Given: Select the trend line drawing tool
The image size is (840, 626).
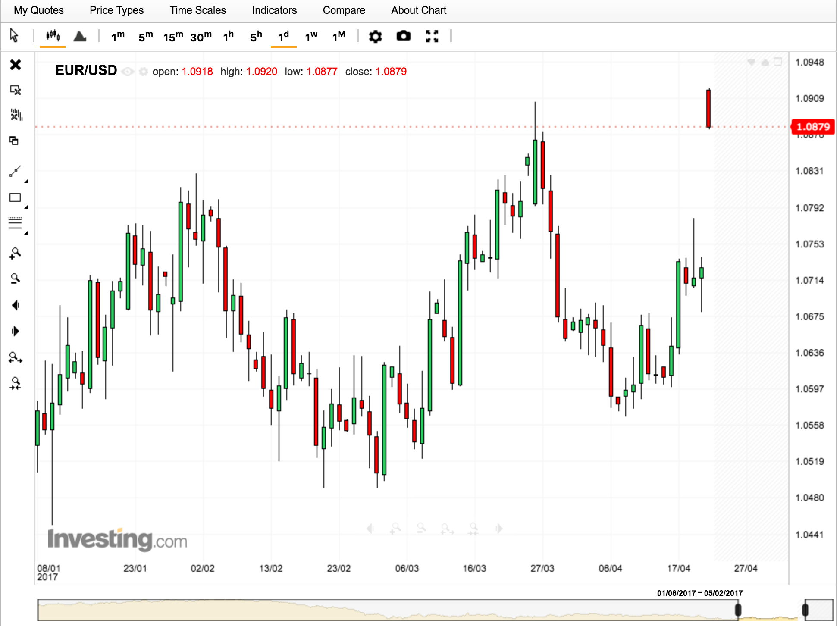Looking at the screenshot, I should (15, 172).
